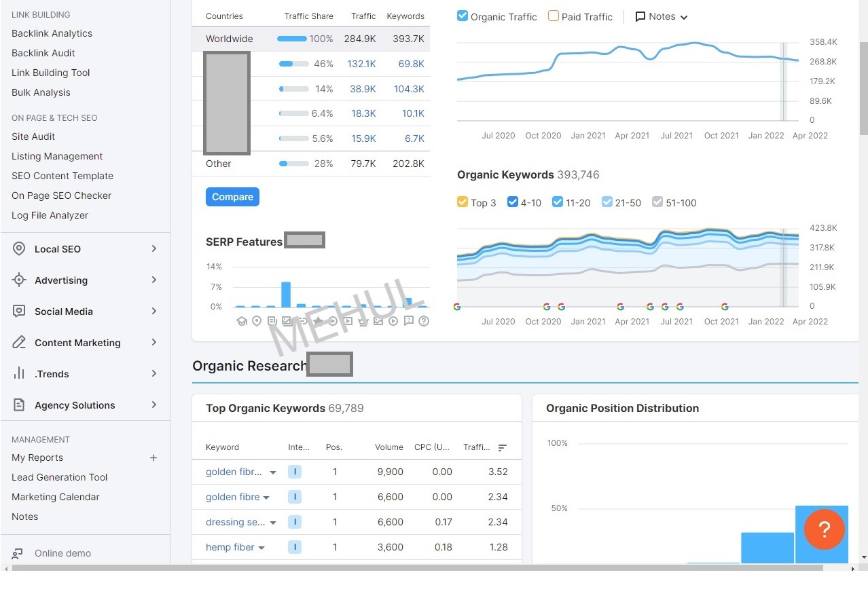The image size is (868, 600).
Task: Select the graduation cap SERP feature icon
Action: 242,321
